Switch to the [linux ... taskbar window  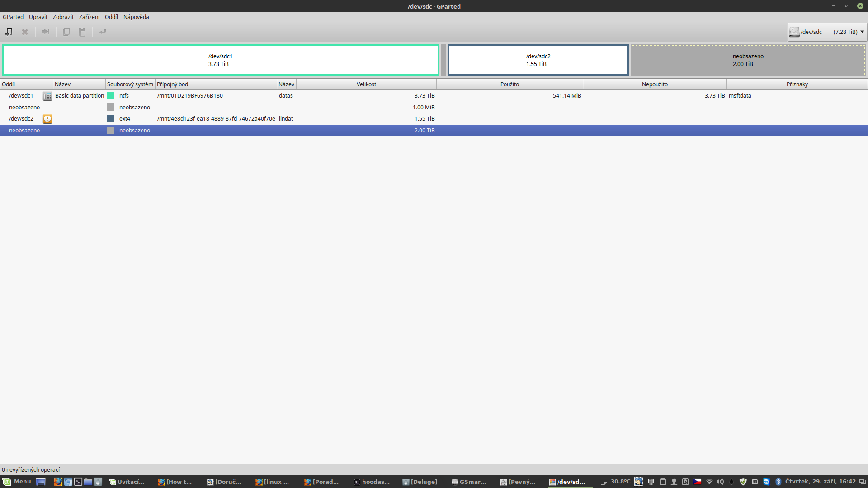tap(273, 482)
